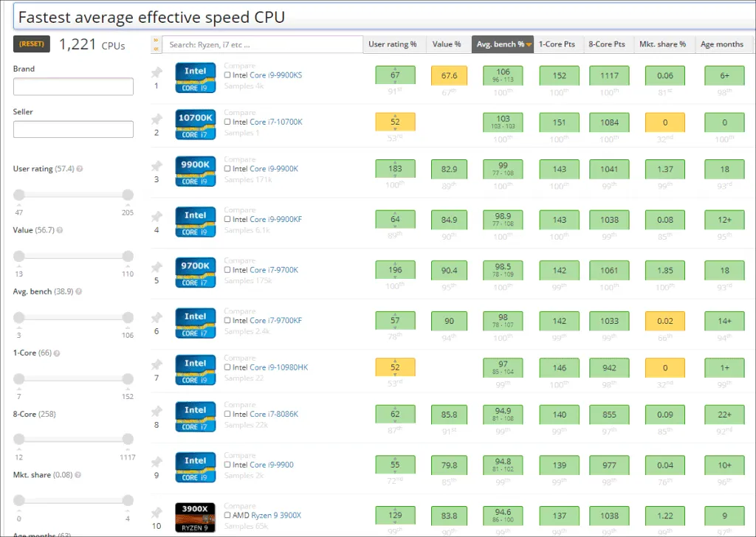Sort by the 8-Core Pts column
This screenshot has height=537, width=756.
coord(607,44)
